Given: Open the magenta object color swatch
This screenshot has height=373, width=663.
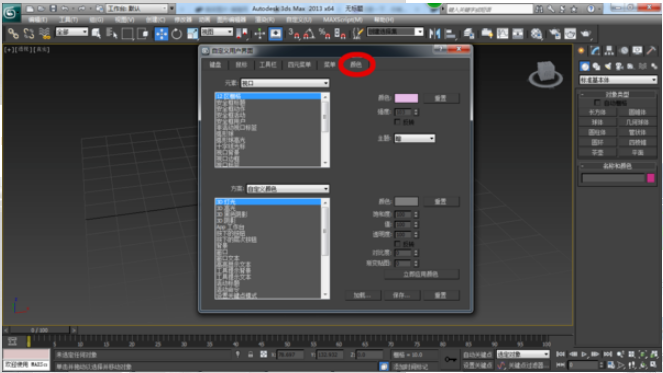Looking at the screenshot, I should click(651, 178).
